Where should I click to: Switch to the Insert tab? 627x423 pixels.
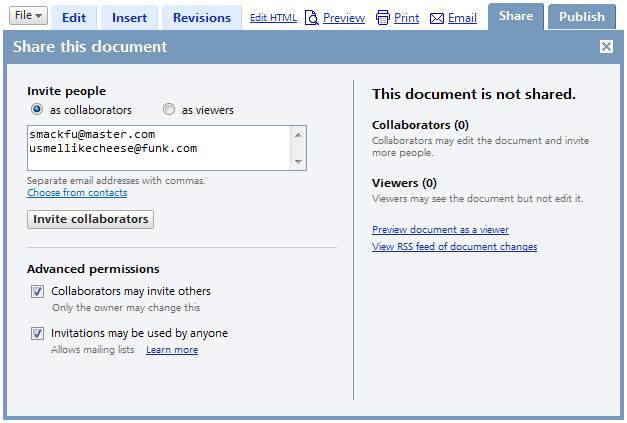pos(129,18)
